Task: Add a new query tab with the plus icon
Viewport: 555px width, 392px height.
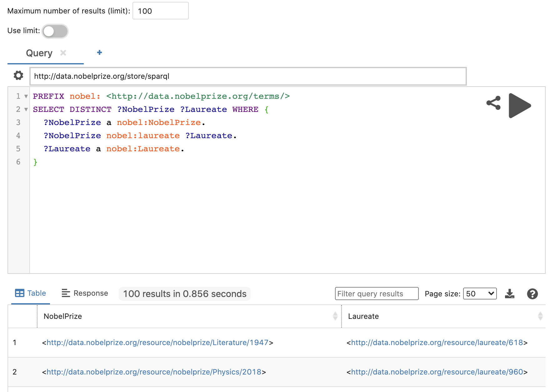Action: tap(99, 53)
